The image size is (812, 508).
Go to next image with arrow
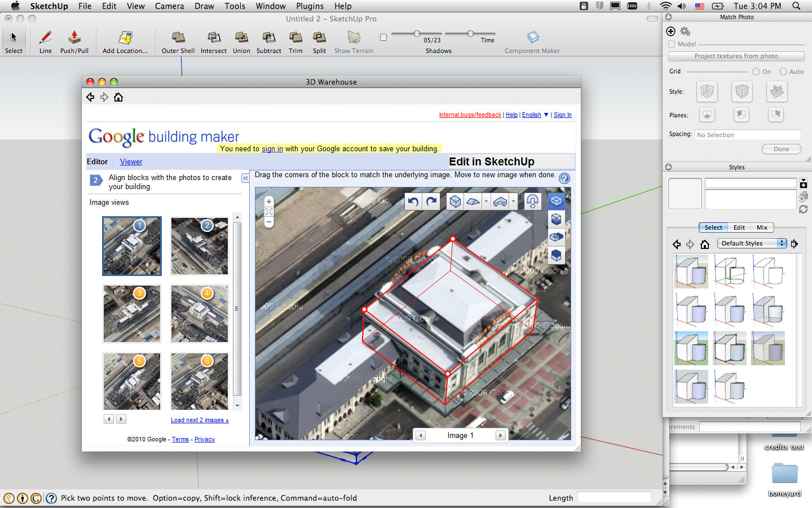point(500,435)
